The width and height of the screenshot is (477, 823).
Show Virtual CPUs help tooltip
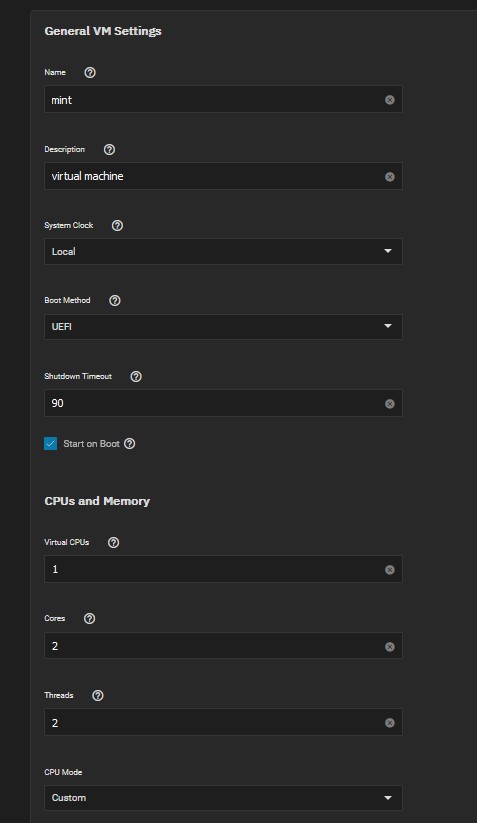113,542
